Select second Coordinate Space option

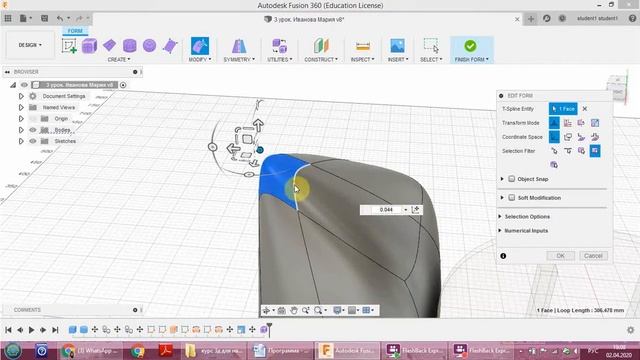[568, 137]
